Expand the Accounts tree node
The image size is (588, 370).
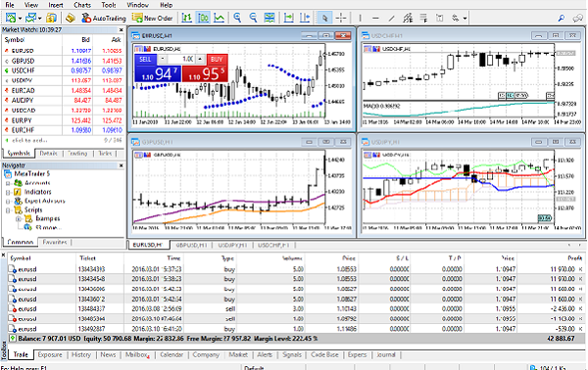coord(8,183)
